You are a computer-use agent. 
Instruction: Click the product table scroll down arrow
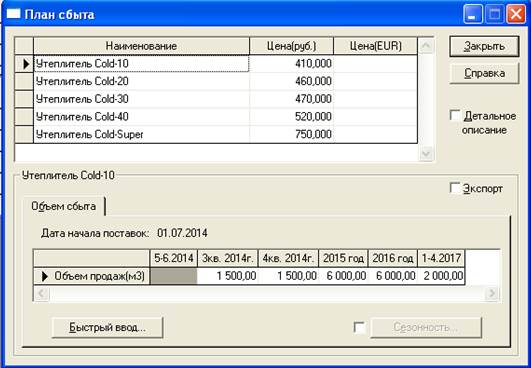pyautogui.click(x=426, y=154)
